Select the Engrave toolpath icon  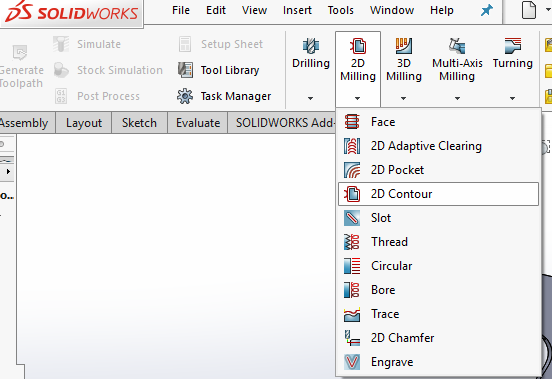pos(352,362)
